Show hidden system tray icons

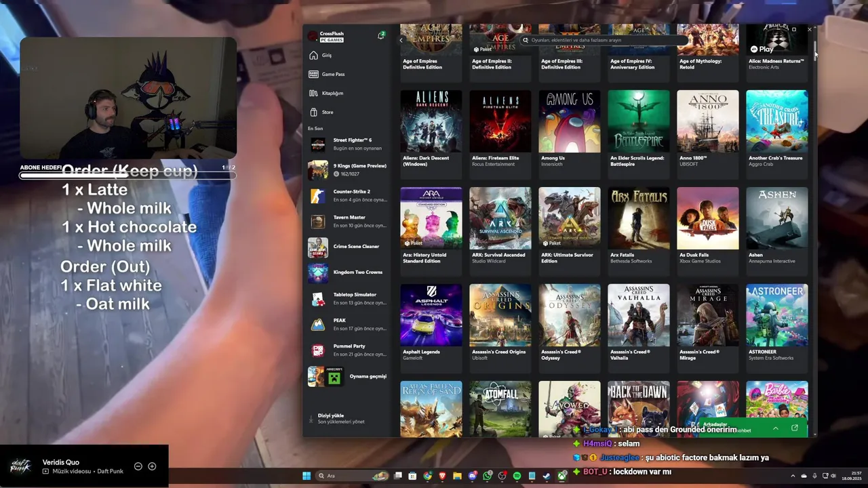coord(793,476)
